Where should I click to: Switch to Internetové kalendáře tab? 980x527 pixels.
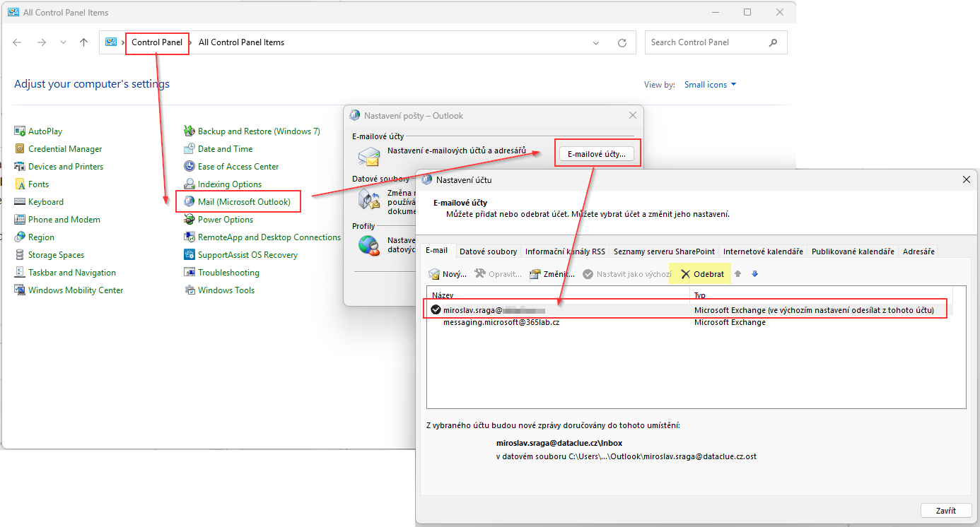click(763, 251)
